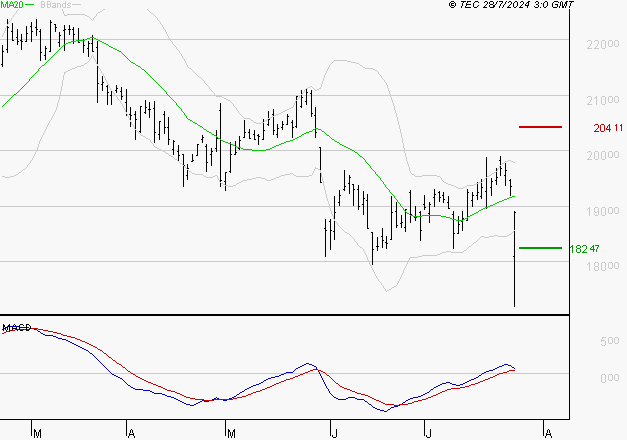Click the 190.00 price axis label
This screenshot has height=440, width=627.
tap(603, 211)
